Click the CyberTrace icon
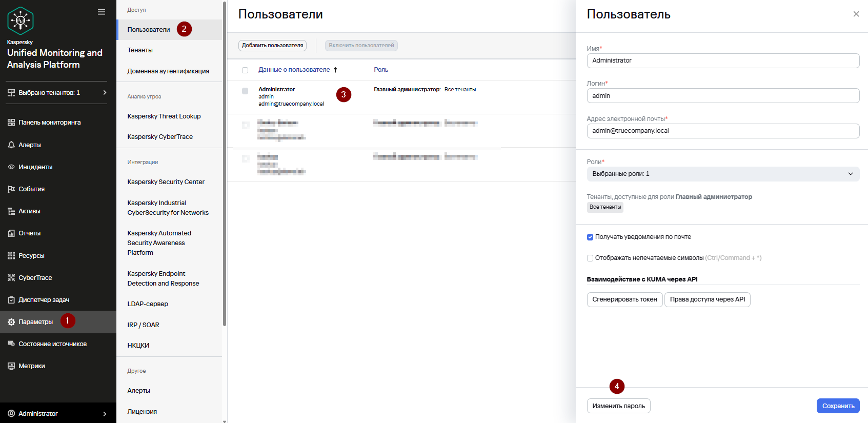This screenshot has width=868, height=423. tap(11, 278)
